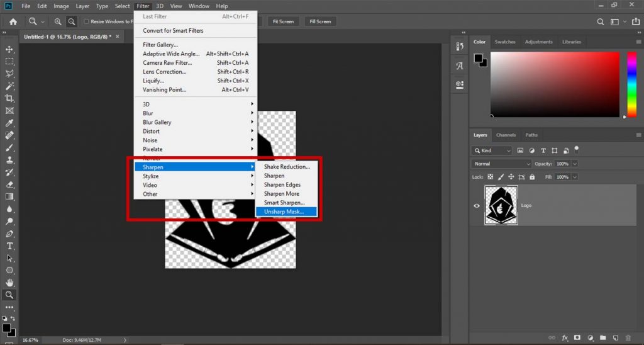Select the Path Selection tool
Image resolution: width=644 pixels, height=345 pixels.
click(9, 258)
